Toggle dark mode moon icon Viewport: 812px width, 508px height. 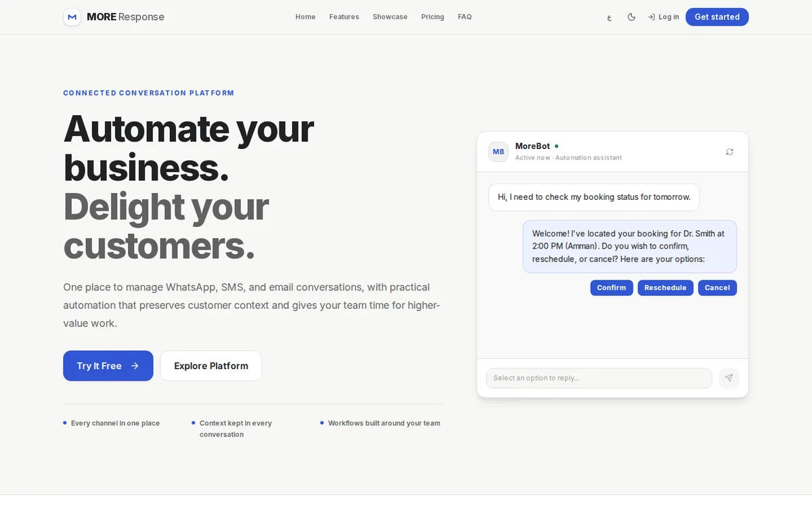(x=631, y=17)
